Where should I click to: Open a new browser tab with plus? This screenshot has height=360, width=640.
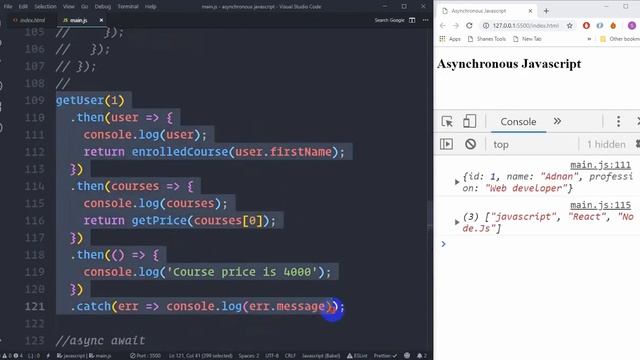pos(546,11)
